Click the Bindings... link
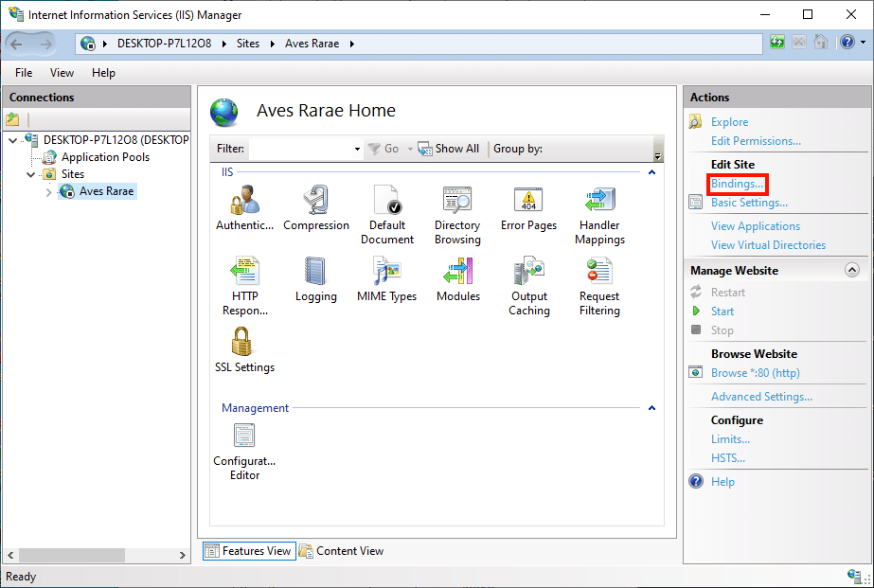 click(x=737, y=184)
